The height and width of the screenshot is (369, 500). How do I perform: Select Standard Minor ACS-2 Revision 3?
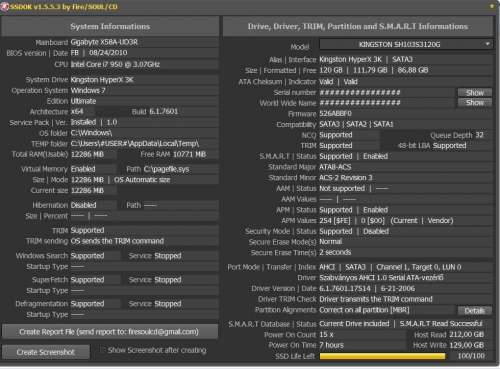[346, 177]
